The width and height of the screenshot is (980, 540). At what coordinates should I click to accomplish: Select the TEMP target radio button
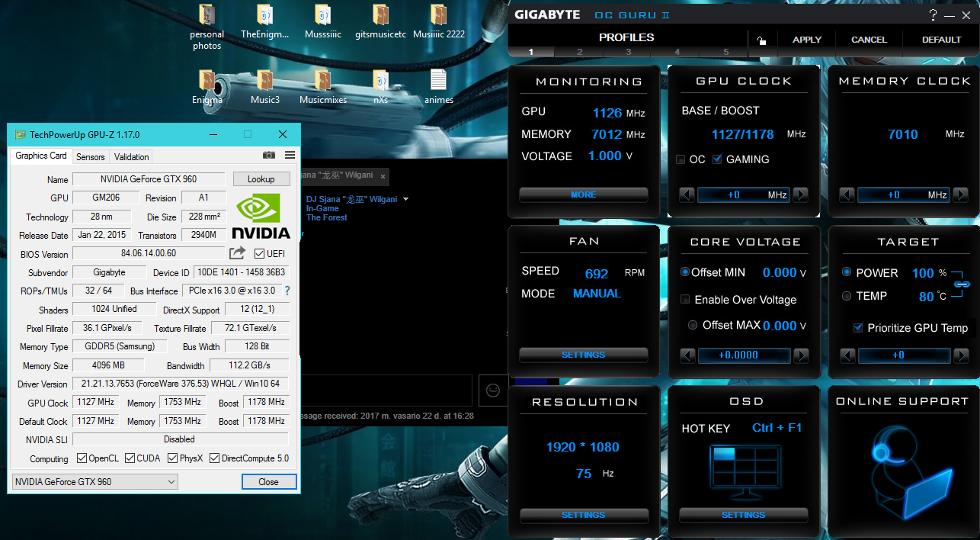[847, 296]
